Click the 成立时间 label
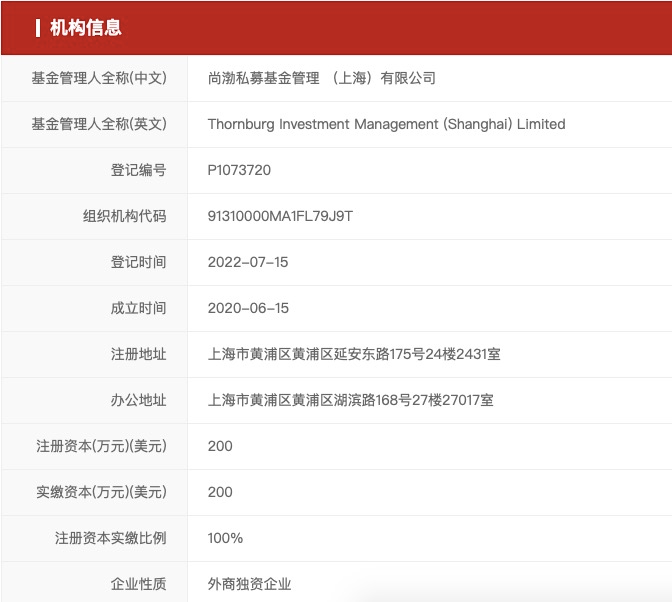672x602 pixels. point(138,308)
